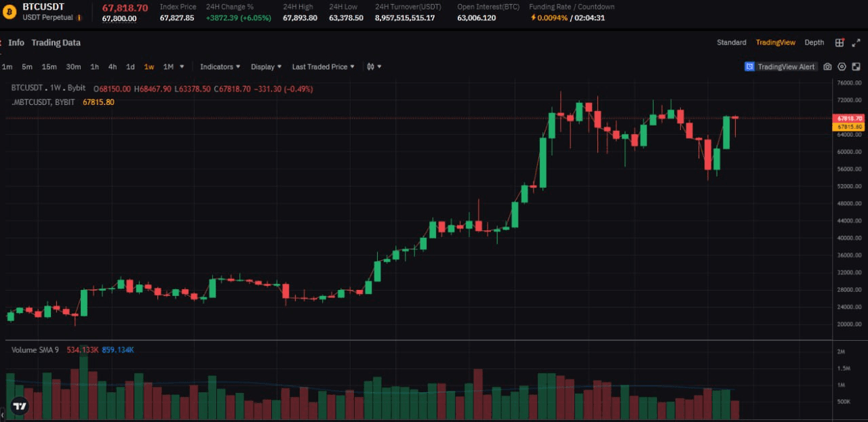This screenshot has height=422, width=868.
Task: Click the info icon next to USDT Perpetual
Action: 79,18
